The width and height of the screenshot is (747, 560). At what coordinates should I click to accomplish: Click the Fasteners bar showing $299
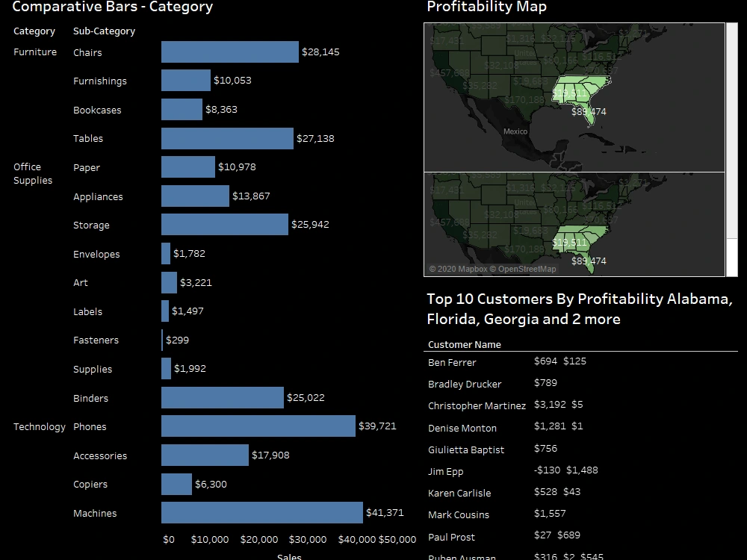point(163,340)
